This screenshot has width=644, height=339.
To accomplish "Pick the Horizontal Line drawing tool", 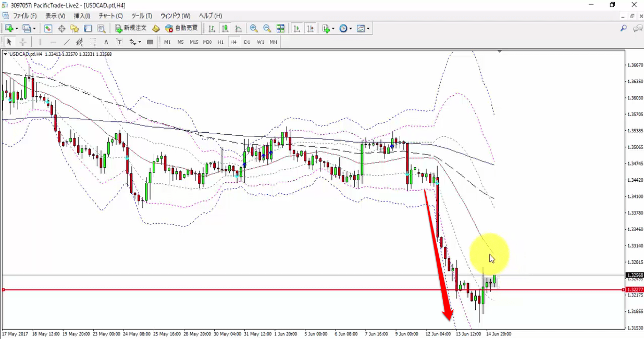I will pyautogui.click(x=53, y=42).
